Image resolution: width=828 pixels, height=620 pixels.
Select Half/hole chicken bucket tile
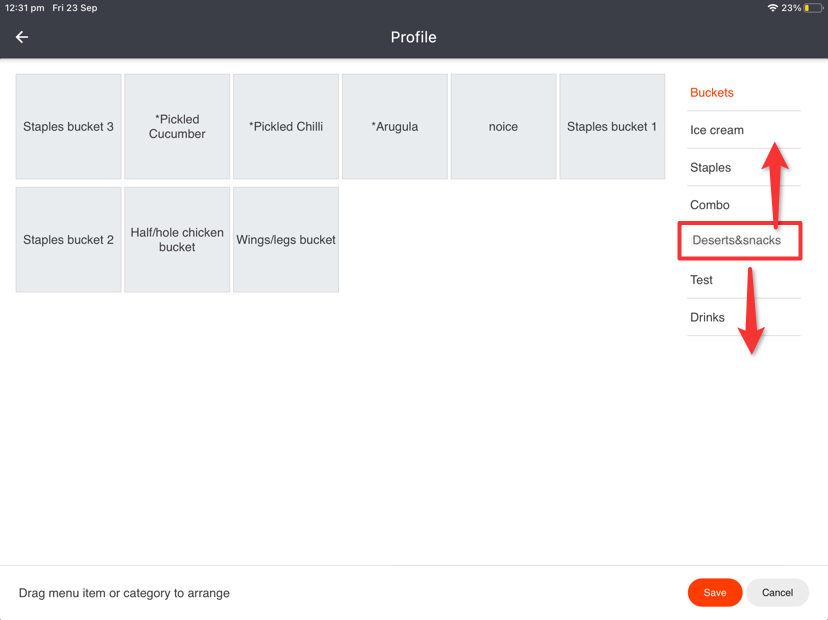pyautogui.click(x=177, y=240)
